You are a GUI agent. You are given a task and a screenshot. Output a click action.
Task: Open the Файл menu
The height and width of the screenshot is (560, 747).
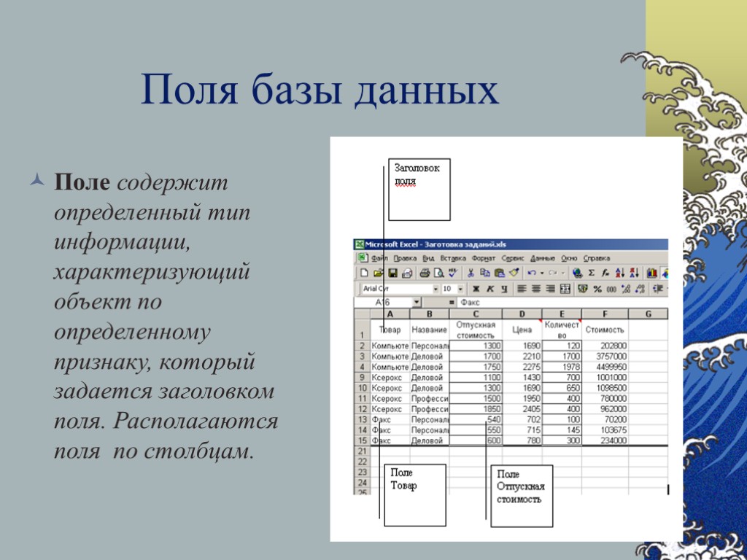pos(379,258)
